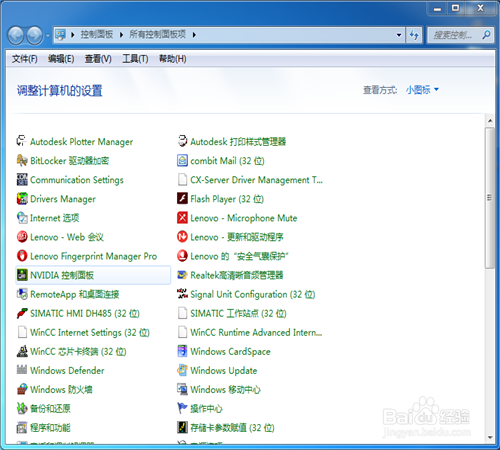Click the Internet 选项 icon
Screen dimensions: 500x450
pyautogui.click(x=22, y=218)
